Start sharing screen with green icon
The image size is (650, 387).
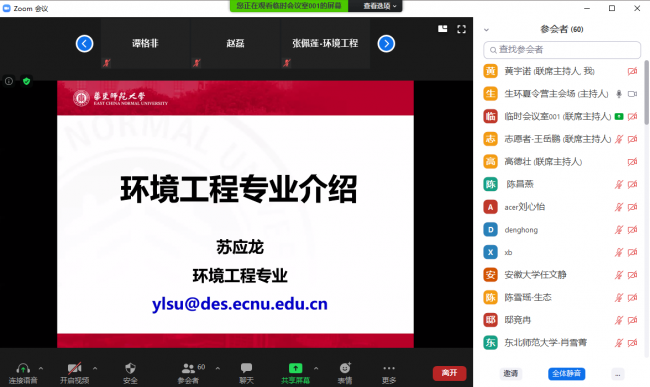295,368
